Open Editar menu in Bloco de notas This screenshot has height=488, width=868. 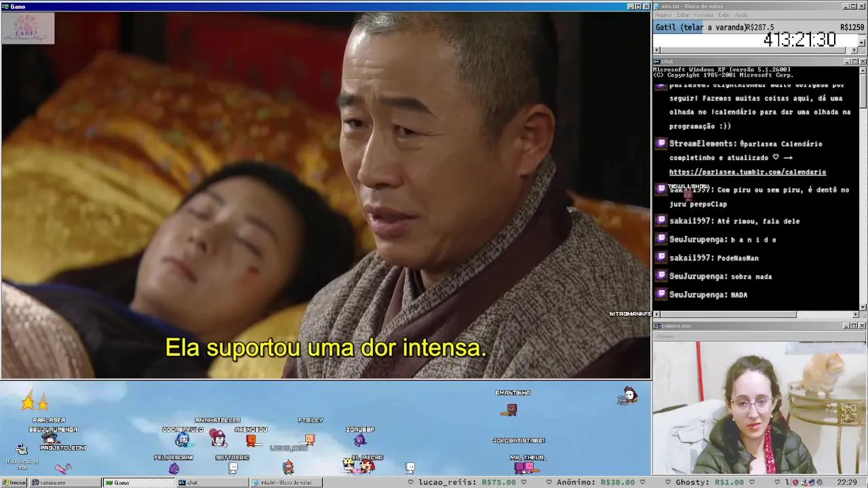point(683,15)
